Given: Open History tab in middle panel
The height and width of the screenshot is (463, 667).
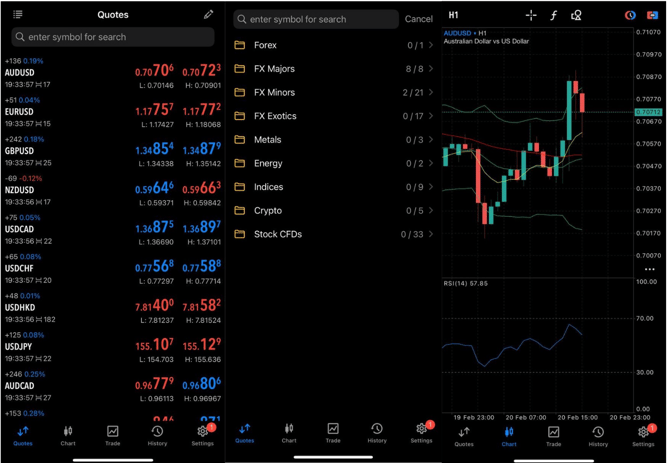Looking at the screenshot, I should [377, 433].
